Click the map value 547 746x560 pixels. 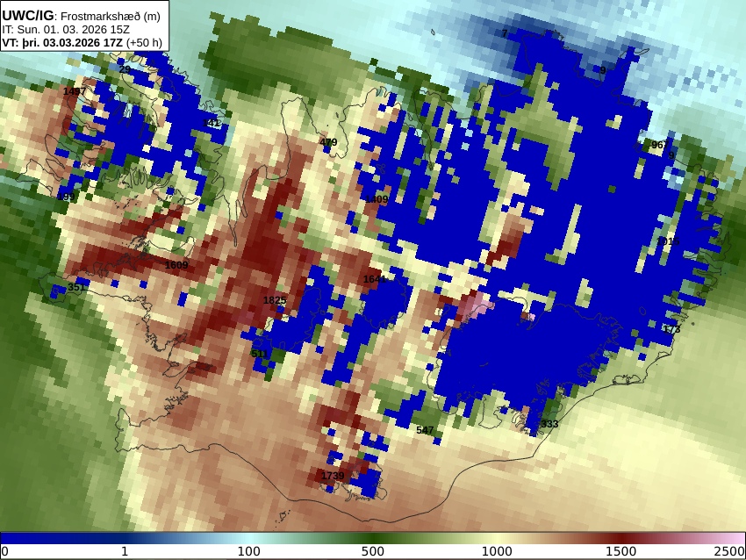[425, 430]
